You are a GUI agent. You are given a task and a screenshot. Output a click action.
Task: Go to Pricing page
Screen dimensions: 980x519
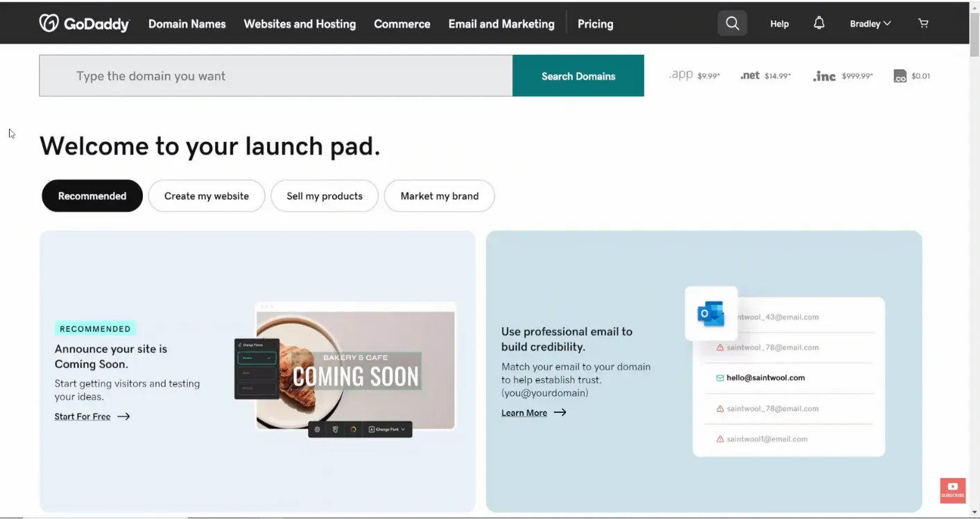(x=595, y=24)
